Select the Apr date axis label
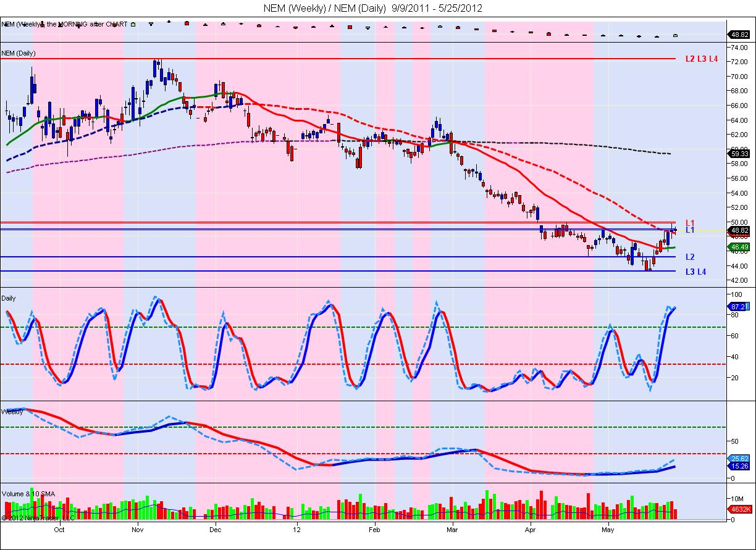The height and width of the screenshot is (550, 756). (531, 530)
